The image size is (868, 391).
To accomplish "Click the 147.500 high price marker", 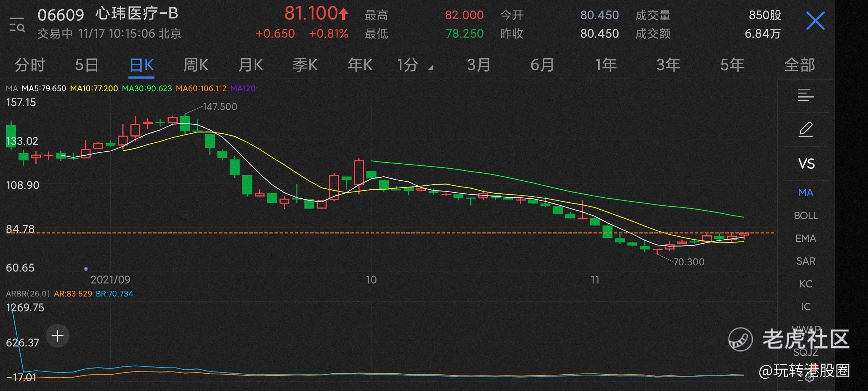I will (x=220, y=107).
